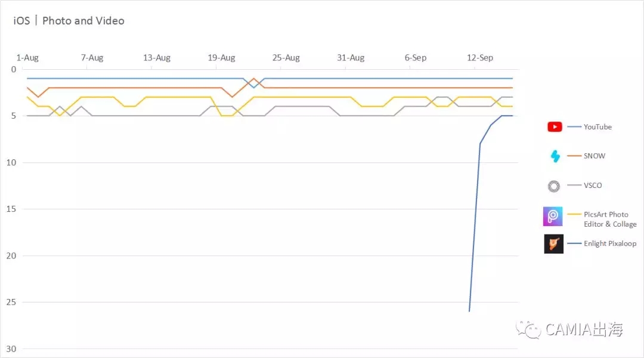Click the blue YouTube legend line swatch
Image resolution: width=644 pixels, height=358 pixels.
(x=574, y=127)
